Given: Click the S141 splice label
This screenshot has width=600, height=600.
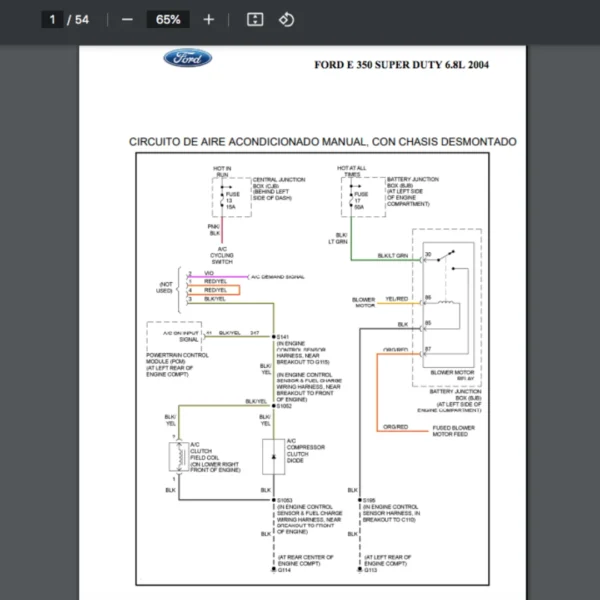Looking at the screenshot, I should pyautogui.click(x=283, y=337).
